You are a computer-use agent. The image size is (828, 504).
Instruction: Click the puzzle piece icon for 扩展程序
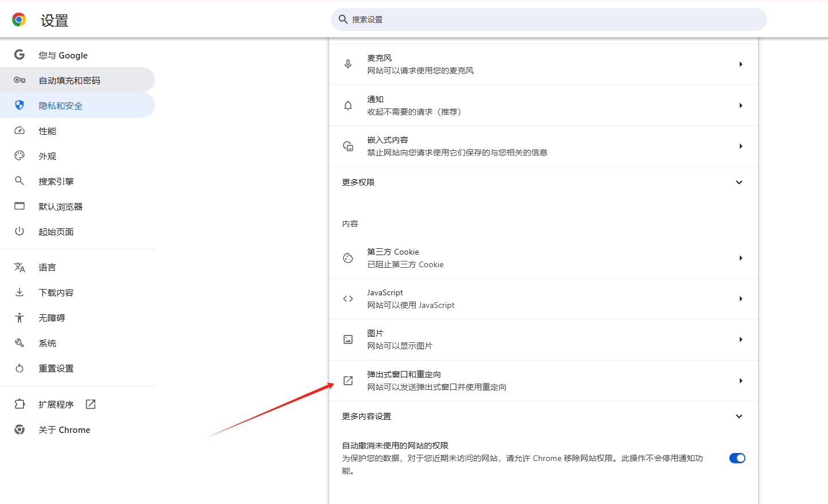click(x=19, y=404)
